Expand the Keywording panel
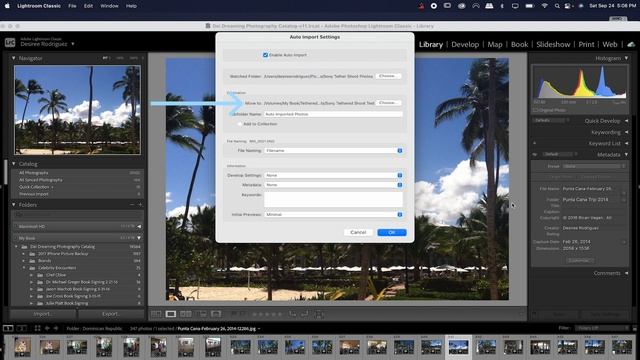640x360 pixels. click(626, 132)
